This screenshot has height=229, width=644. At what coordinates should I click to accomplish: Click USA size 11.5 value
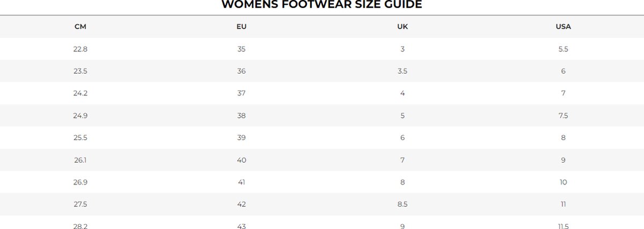point(563,226)
